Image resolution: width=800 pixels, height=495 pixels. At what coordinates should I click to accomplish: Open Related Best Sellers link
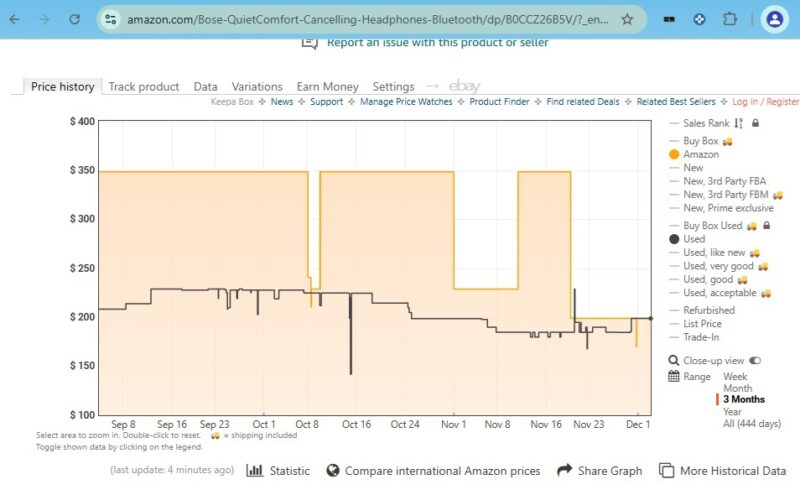676,102
